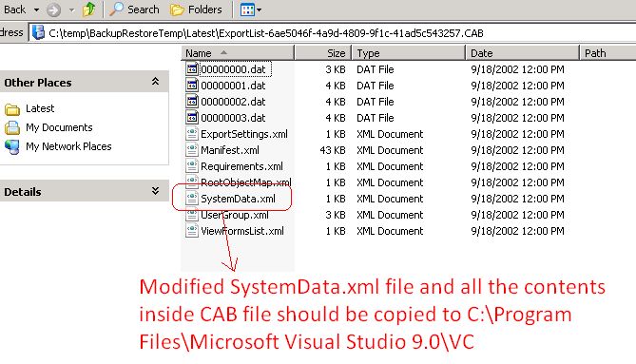Image resolution: width=636 pixels, height=364 pixels.
Task: Click the DAT File type of 00000001.dat
Action: pos(376,86)
